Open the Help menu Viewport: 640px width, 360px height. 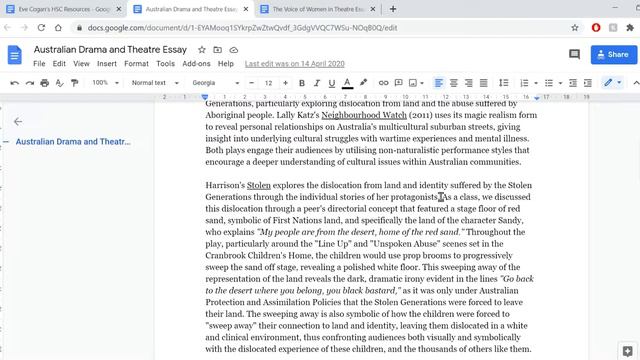pos(226,64)
